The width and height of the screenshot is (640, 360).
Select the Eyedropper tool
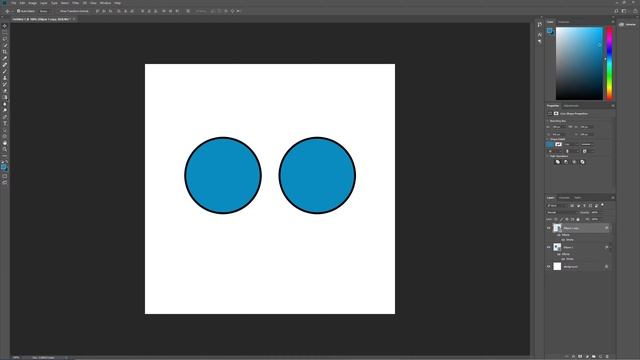click(x=5, y=58)
